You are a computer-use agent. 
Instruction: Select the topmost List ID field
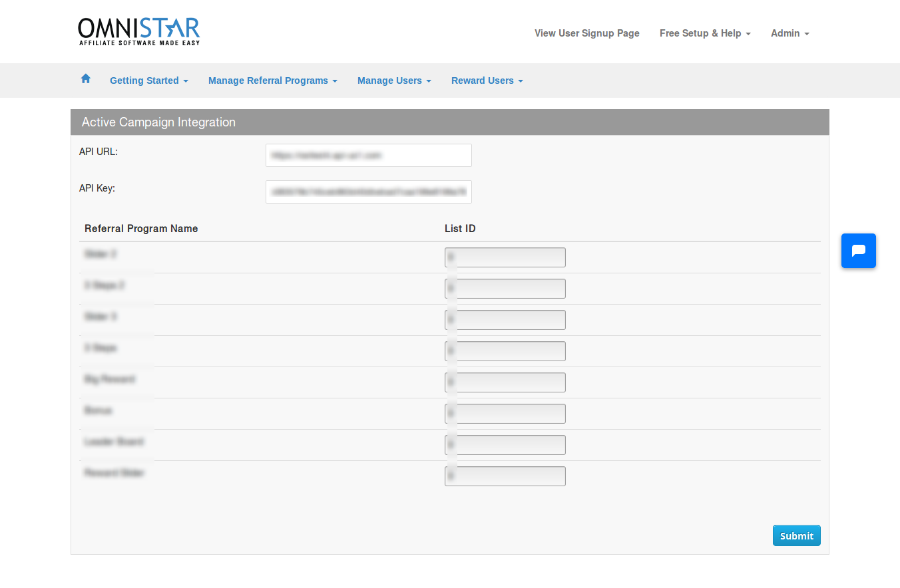click(x=505, y=257)
